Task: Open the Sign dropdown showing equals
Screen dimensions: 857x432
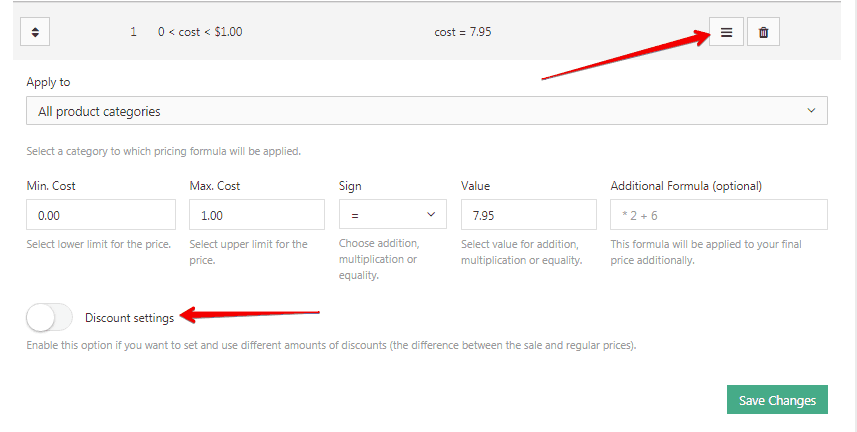Action: (392, 214)
